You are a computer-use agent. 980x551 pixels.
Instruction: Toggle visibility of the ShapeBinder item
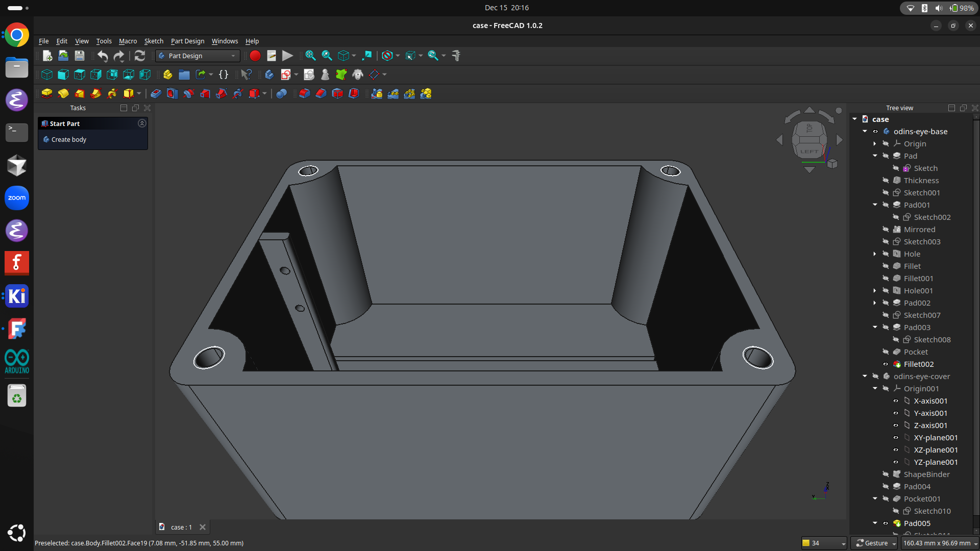pyautogui.click(x=886, y=474)
